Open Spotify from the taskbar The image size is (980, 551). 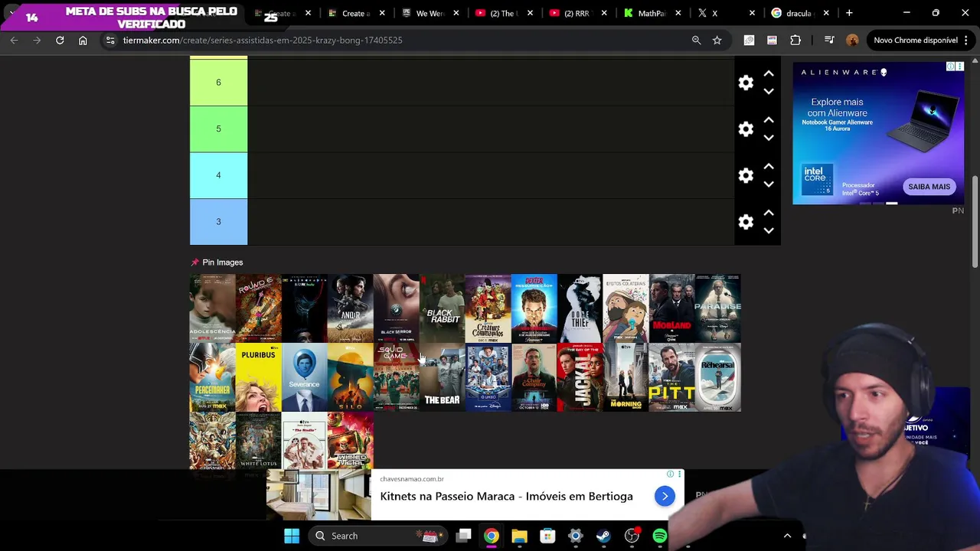coord(659,536)
